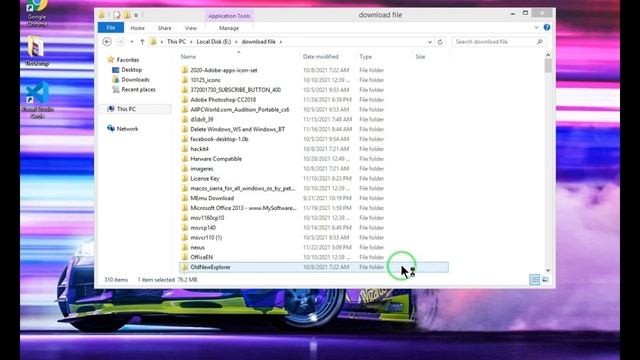Switch to Large icons view
The height and width of the screenshot is (360, 640).
(x=545, y=280)
